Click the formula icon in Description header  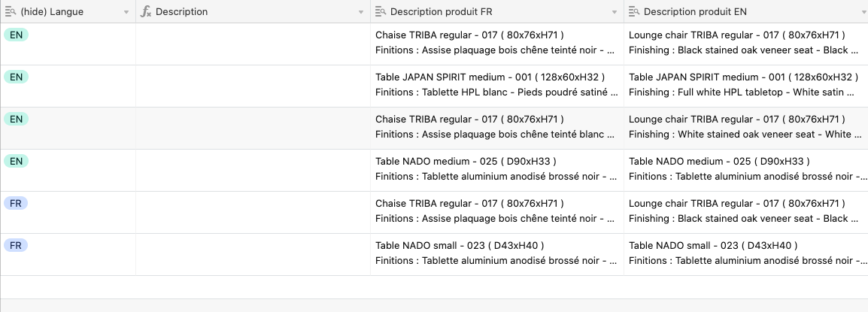click(147, 12)
